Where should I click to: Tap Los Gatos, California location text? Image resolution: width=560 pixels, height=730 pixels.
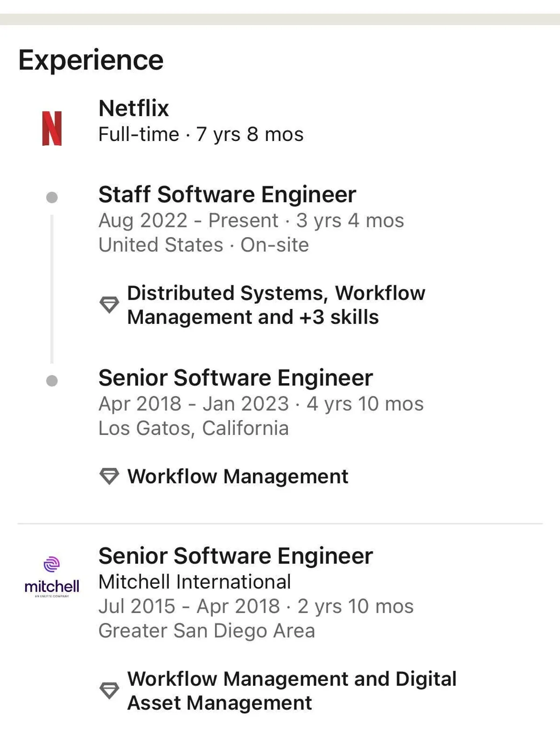(193, 428)
